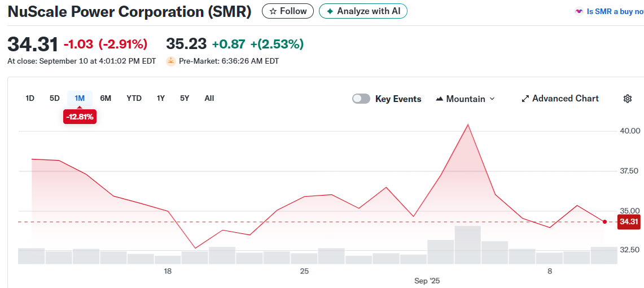Click the At close timestamp text
Image resolution: width=644 pixels, height=288 pixels.
pyautogui.click(x=82, y=61)
